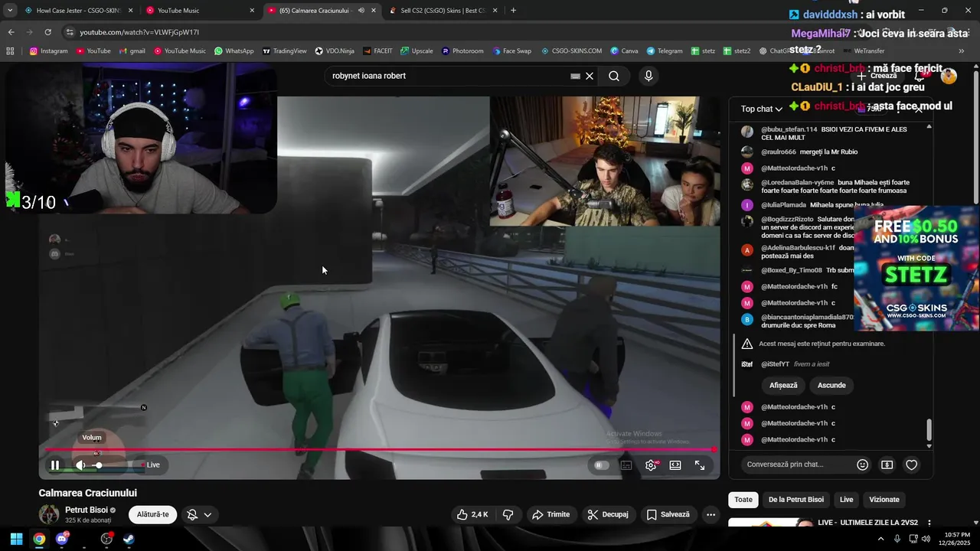Reload the current page
This screenshot has width=980, height=551.
pyautogui.click(x=47, y=32)
